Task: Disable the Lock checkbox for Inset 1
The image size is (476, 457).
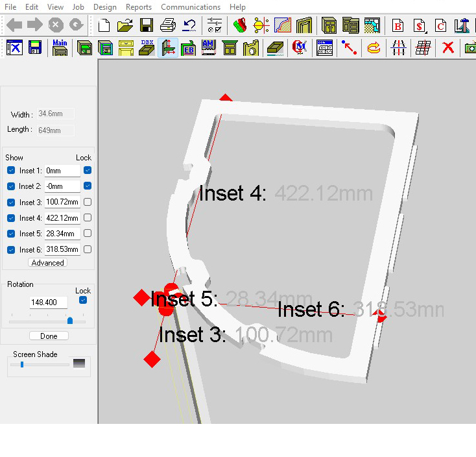Action: (x=88, y=170)
